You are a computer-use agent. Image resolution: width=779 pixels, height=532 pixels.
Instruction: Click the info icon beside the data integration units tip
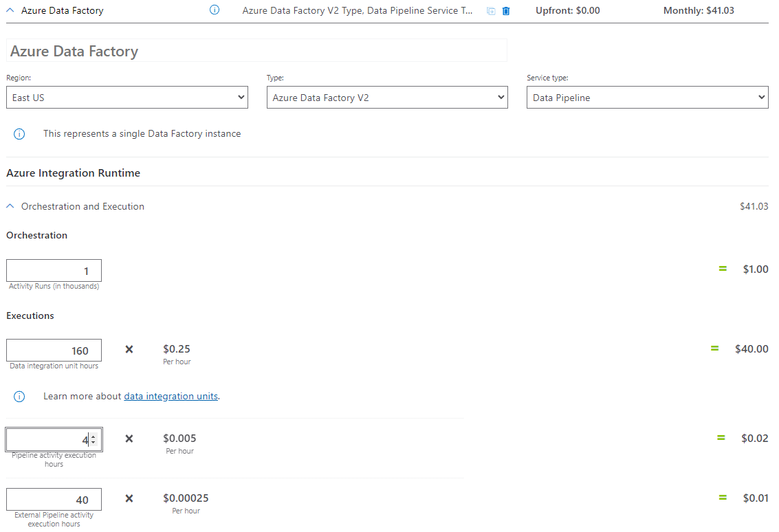click(19, 397)
